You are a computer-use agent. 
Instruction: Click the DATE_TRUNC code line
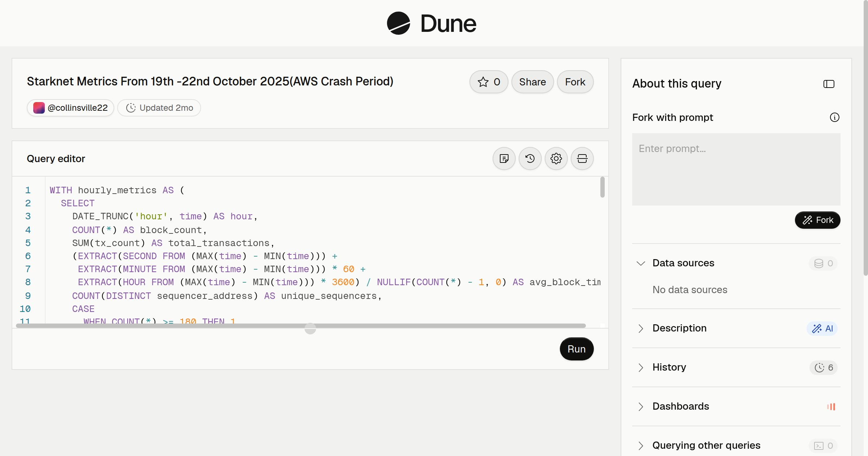(x=165, y=216)
